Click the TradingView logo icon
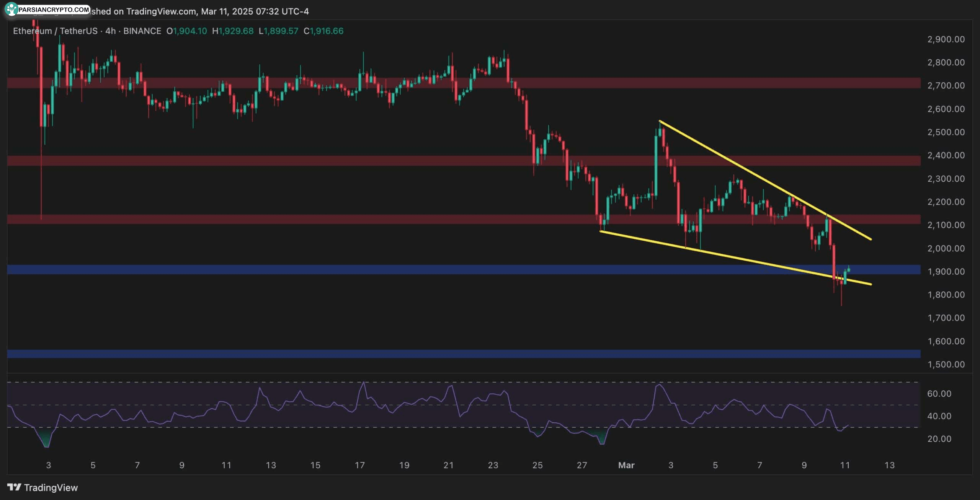This screenshot has height=500, width=980. click(14, 487)
